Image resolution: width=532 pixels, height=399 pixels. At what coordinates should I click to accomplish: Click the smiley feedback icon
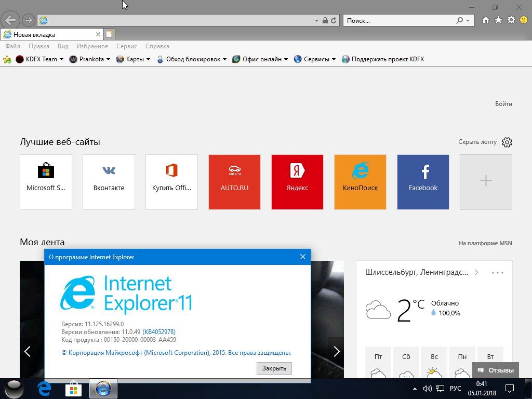click(x=524, y=20)
